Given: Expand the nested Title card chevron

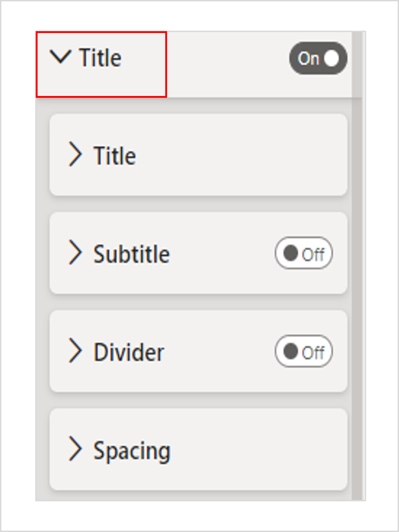Looking at the screenshot, I should coord(75,154).
